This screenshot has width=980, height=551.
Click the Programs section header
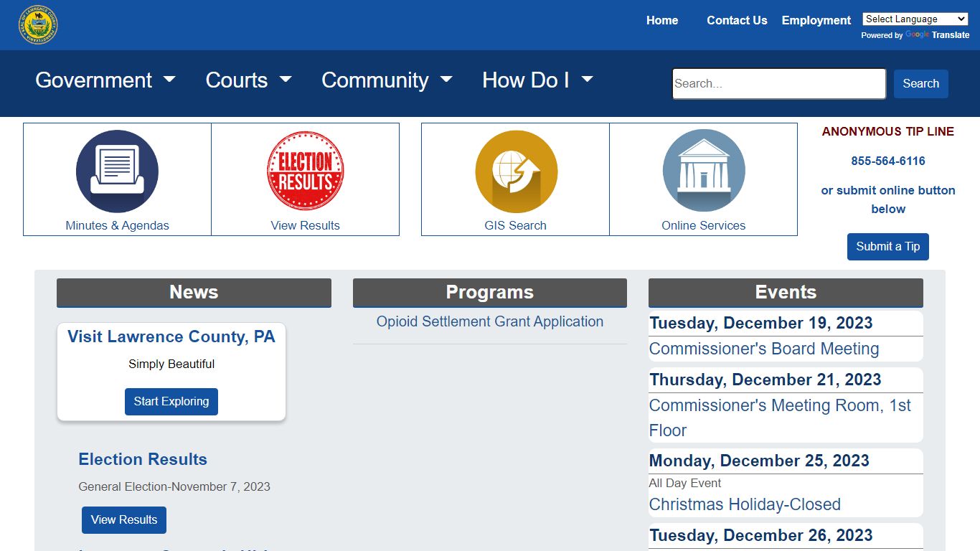click(x=490, y=293)
